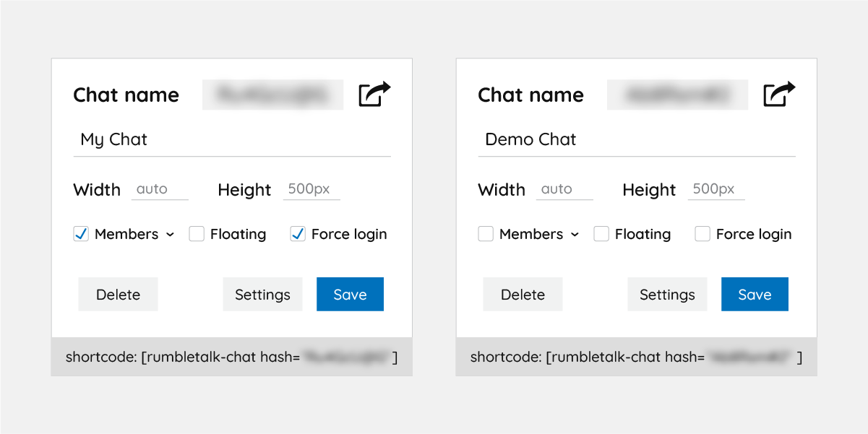This screenshot has height=434, width=868.
Task: Click the Width field on Demo Chat
Action: tap(564, 189)
